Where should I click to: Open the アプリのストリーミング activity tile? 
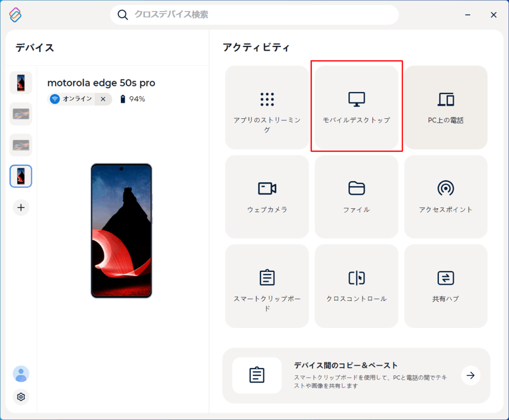[x=267, y=107]
